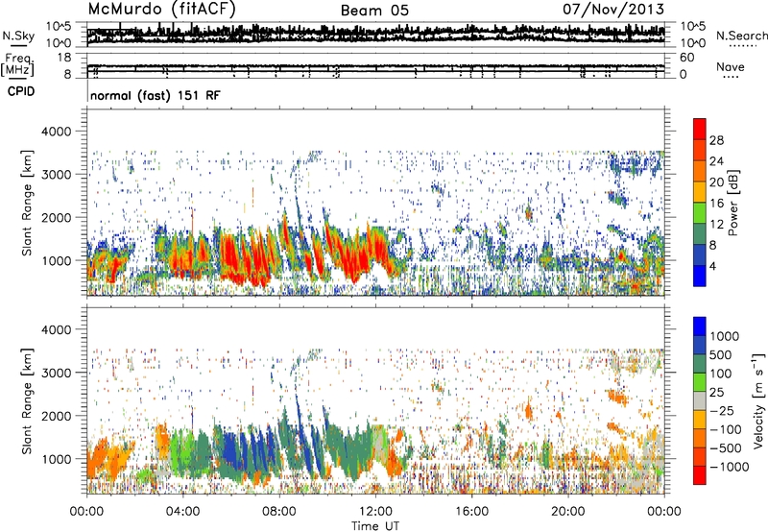The image size is (768, 532).
Task: Click the '00:00' tick at the axis start
Action: tap(86, 512)
